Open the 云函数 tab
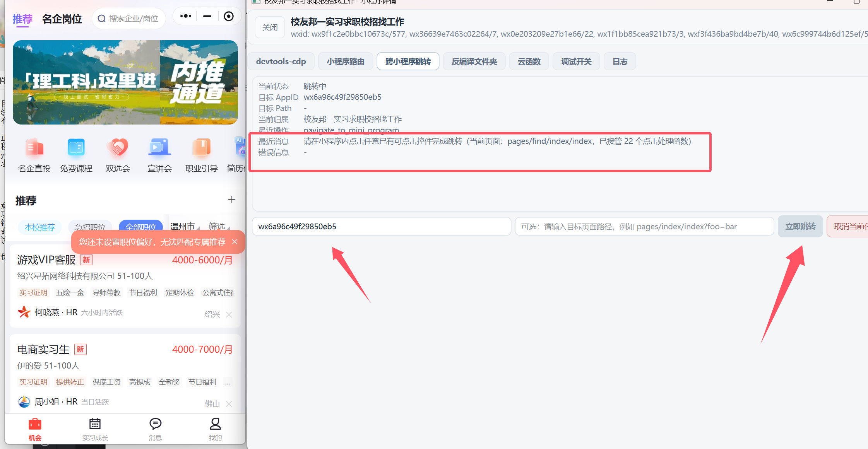The height and width of the screenshot is (449, 868). click(529, 61)
